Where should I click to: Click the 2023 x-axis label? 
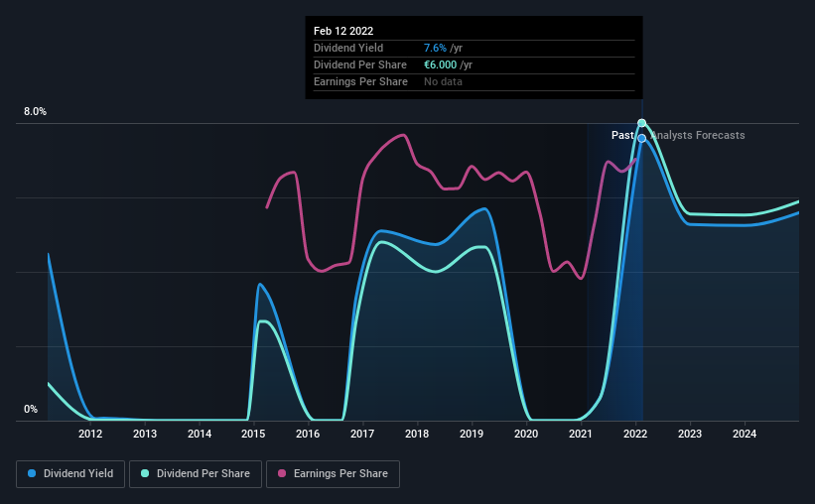(x=690, y=434)
